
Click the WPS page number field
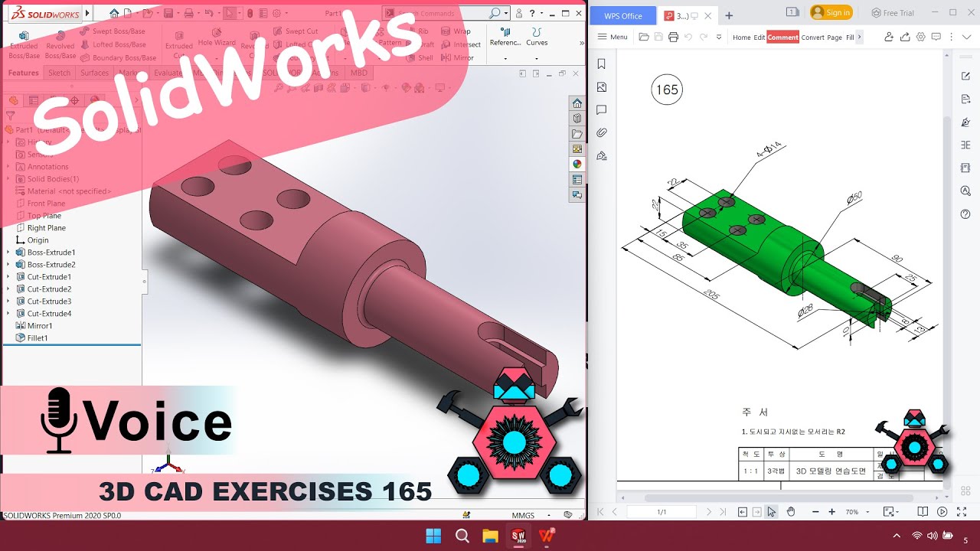661,511
